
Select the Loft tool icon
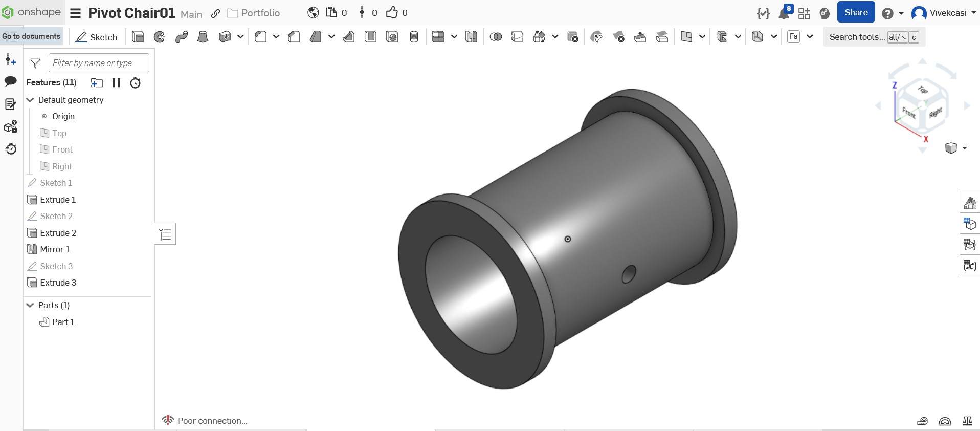tap(203, 37)
